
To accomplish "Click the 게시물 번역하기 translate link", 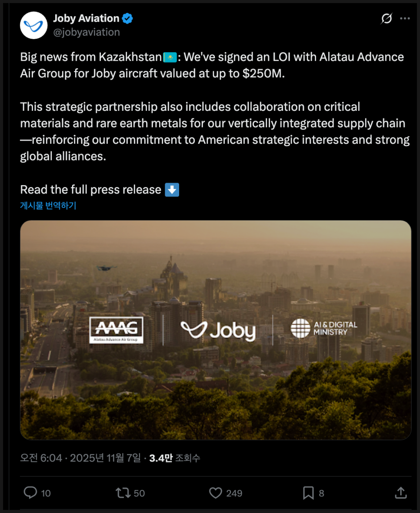I will [x=48, y=206].
